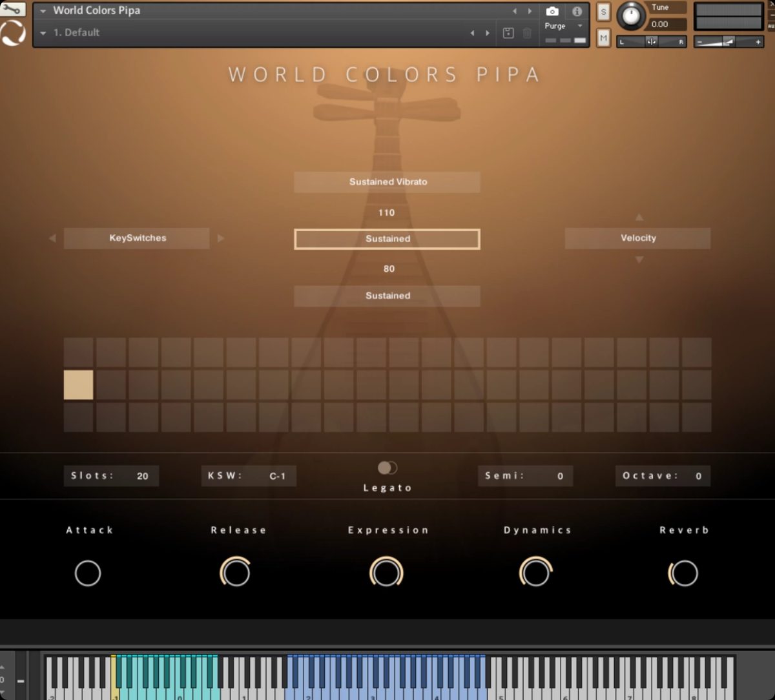Select the highlighted articulation slot in the grid
Viewport: 775px width, 700px height.
tap(78, 385)
